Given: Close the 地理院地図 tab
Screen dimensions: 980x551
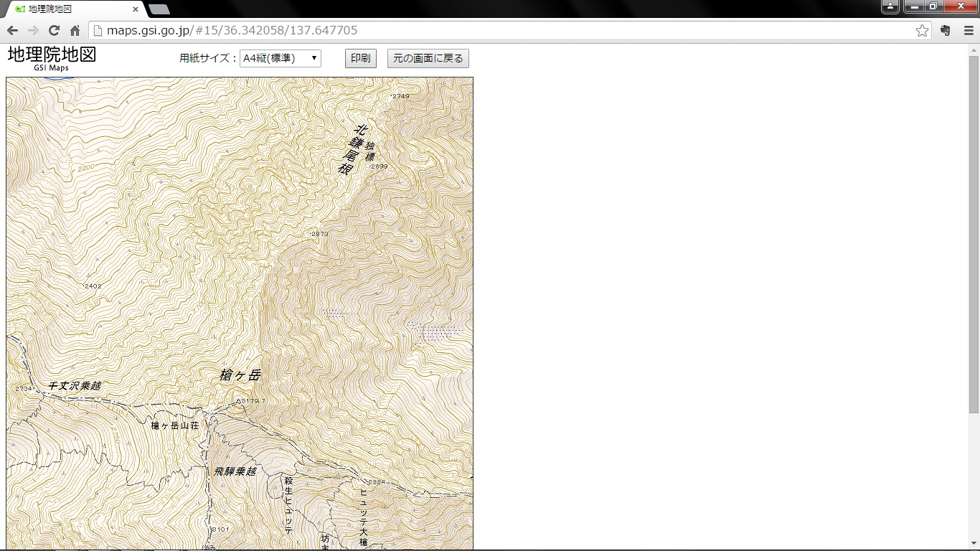Looking at the screenshot, I should [136, 9].
